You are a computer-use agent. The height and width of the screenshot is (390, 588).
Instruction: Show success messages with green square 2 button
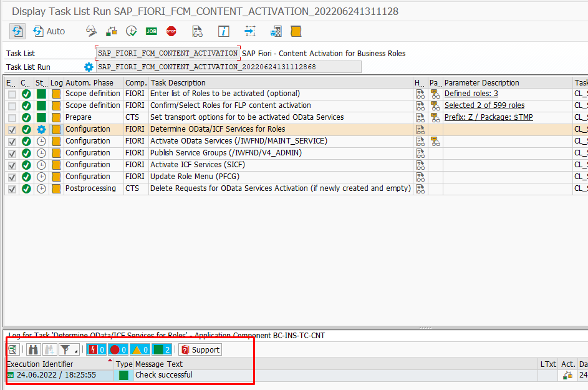[x=162, y=350]
